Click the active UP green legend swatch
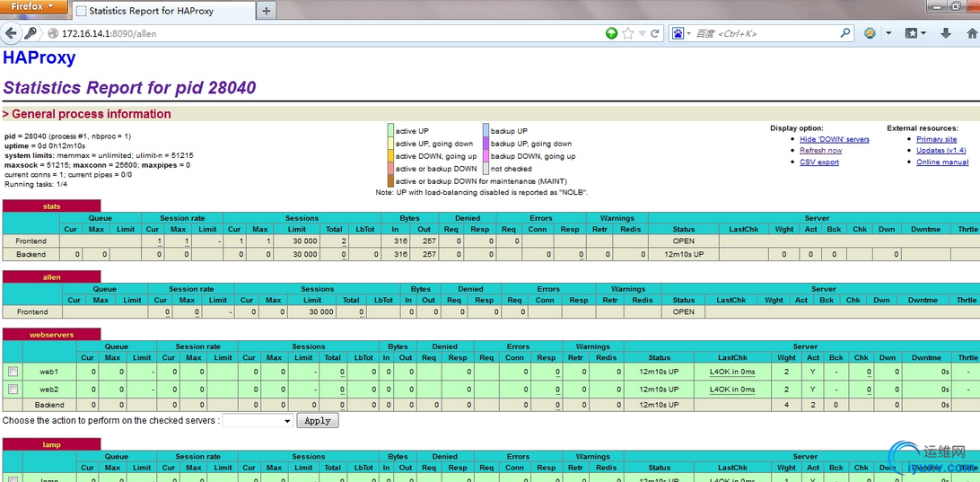Screen dimensions: 980x482 [x=390, y=131]
